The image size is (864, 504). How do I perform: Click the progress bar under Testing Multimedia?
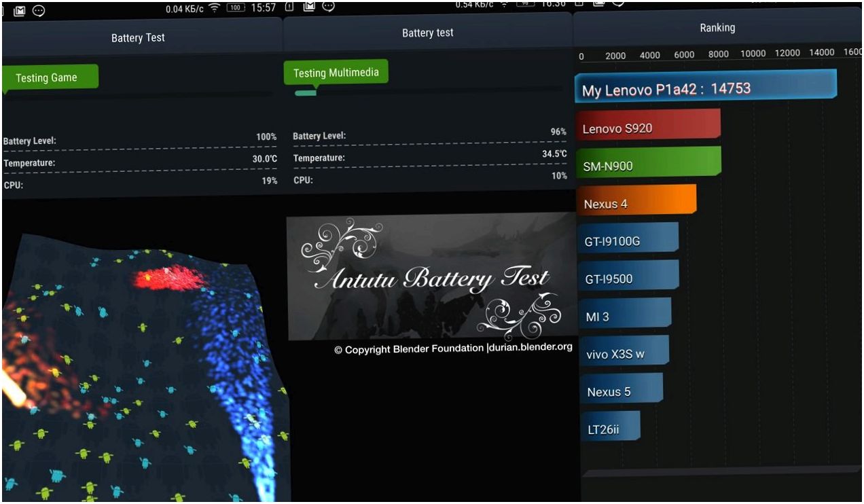click(x=428, y=92)
